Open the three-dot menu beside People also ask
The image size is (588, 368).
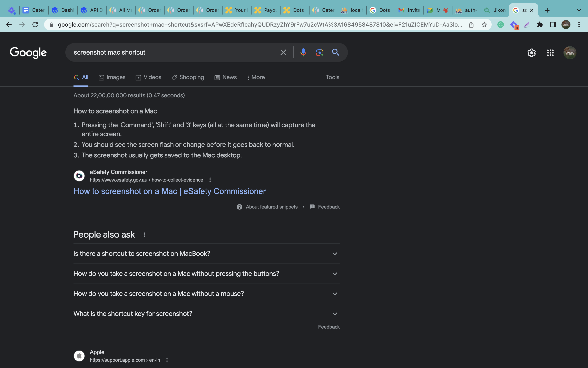pyautogui.click(x=144, y=235)
